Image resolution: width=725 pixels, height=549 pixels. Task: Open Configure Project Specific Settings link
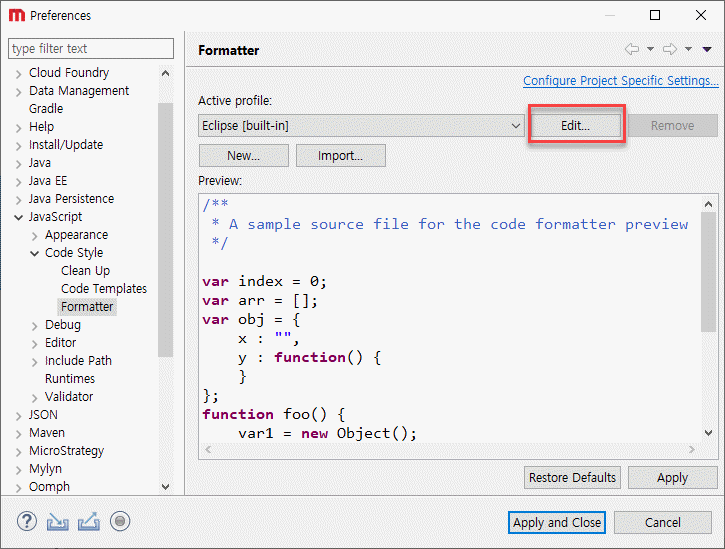click(x=621, y=80)
